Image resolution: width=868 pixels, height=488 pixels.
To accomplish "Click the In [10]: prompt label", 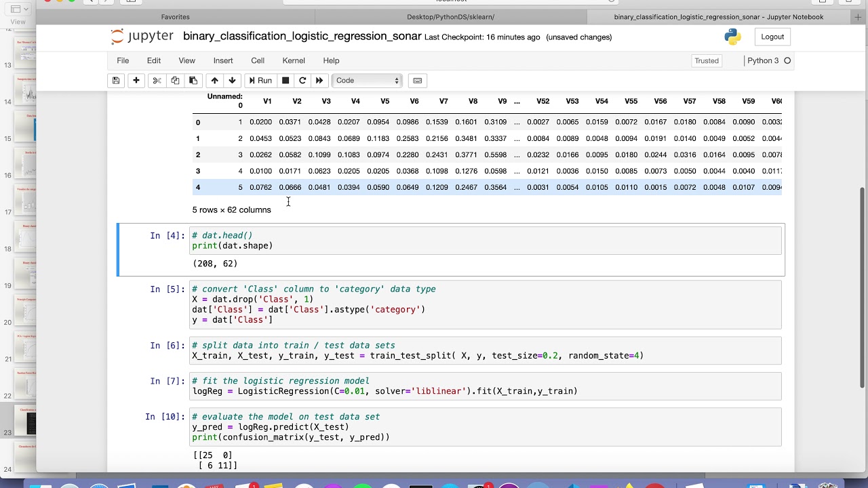I will click(x=165, y=417).
